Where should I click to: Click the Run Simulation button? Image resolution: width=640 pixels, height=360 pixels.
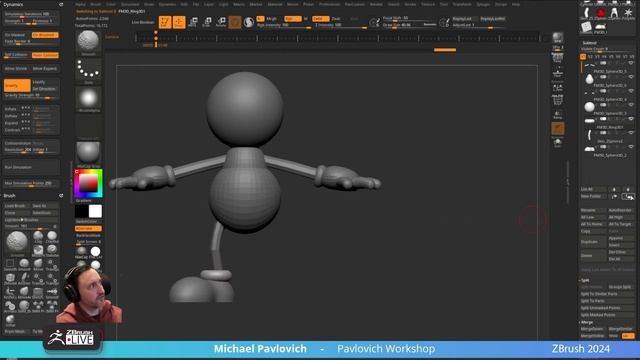coord(31,167)
